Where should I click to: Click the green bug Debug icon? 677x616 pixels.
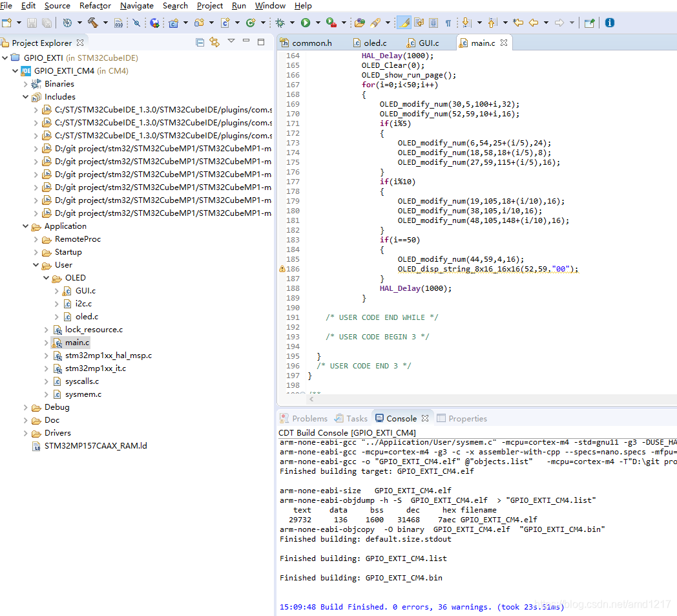coord(280,23)
